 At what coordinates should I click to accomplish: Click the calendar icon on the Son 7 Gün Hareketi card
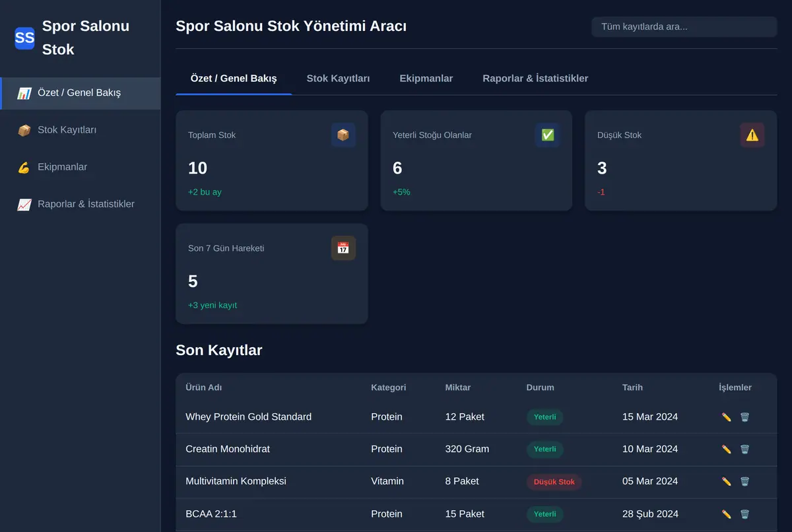click(x=343, y=248)
